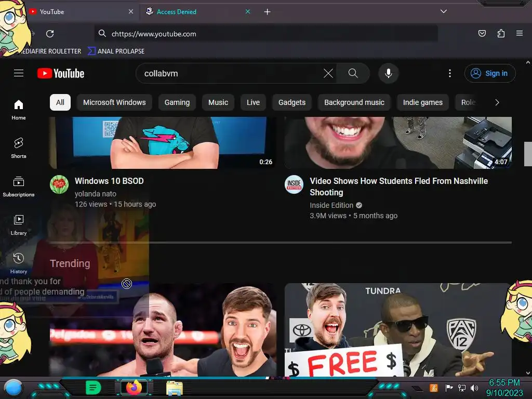The image size is (532, 399).
Task: Open the 0:26 Windows 10 BSOD thumbnail
Action: tap(162, 143)
